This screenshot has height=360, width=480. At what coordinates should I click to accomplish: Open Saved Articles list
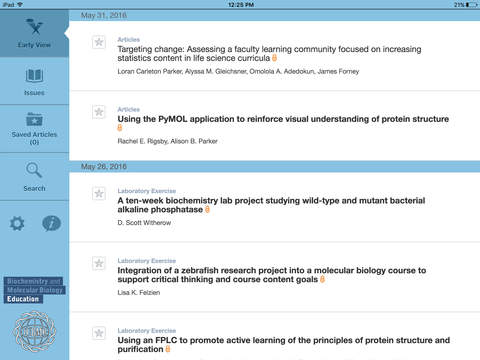click(34, 129)
